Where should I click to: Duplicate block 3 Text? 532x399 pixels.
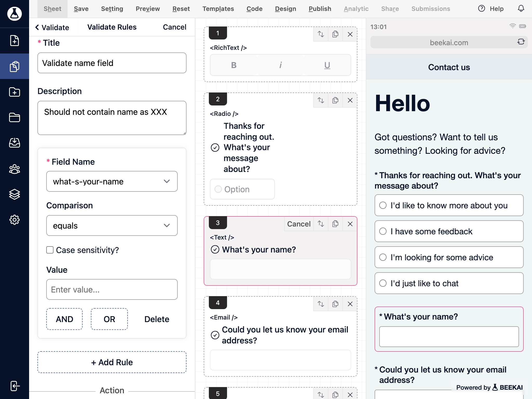click(x=335, y=224)
